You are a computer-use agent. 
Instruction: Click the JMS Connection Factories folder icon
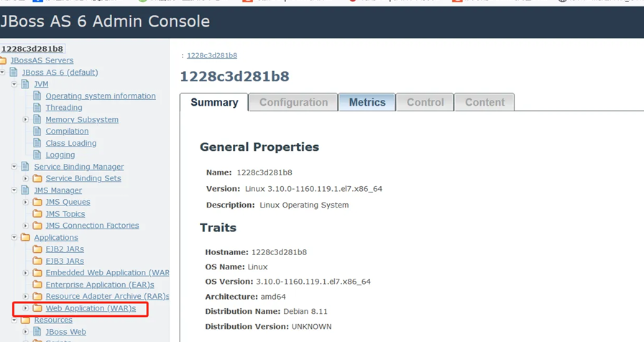[37, 226]
